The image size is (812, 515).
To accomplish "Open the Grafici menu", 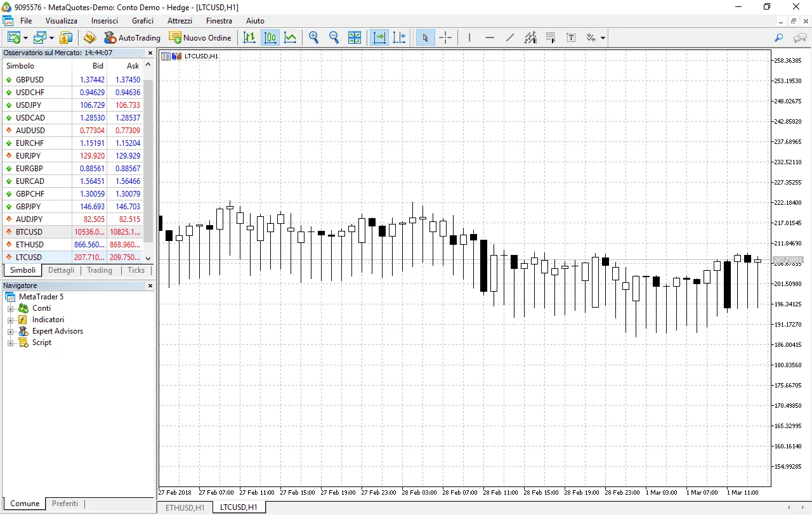I will [143, 21].
